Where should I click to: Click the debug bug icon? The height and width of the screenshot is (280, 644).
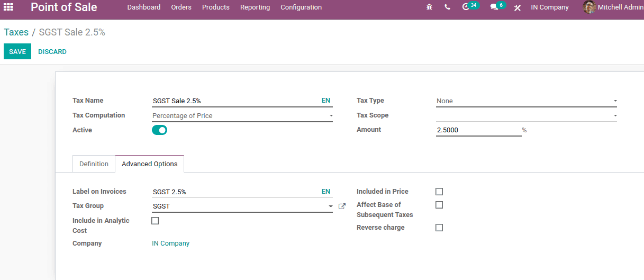(429, 7)
